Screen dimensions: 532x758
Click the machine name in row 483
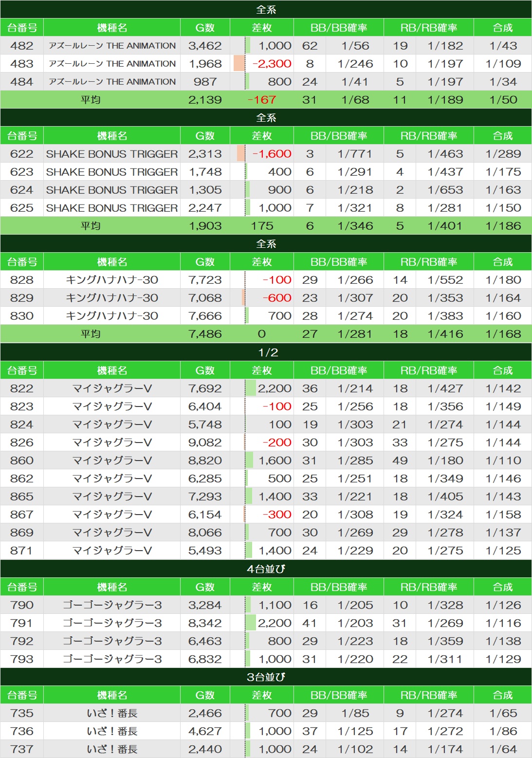coord(112,64)
